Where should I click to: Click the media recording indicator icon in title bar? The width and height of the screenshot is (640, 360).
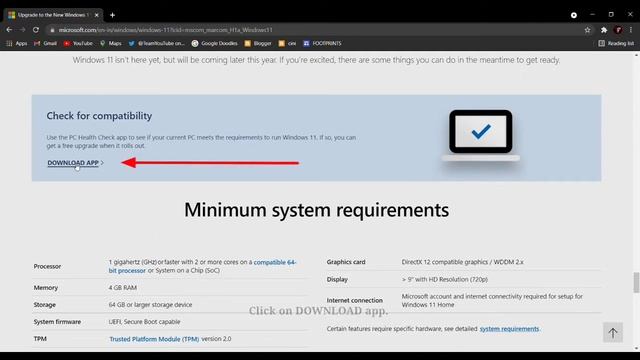(574, 15)
